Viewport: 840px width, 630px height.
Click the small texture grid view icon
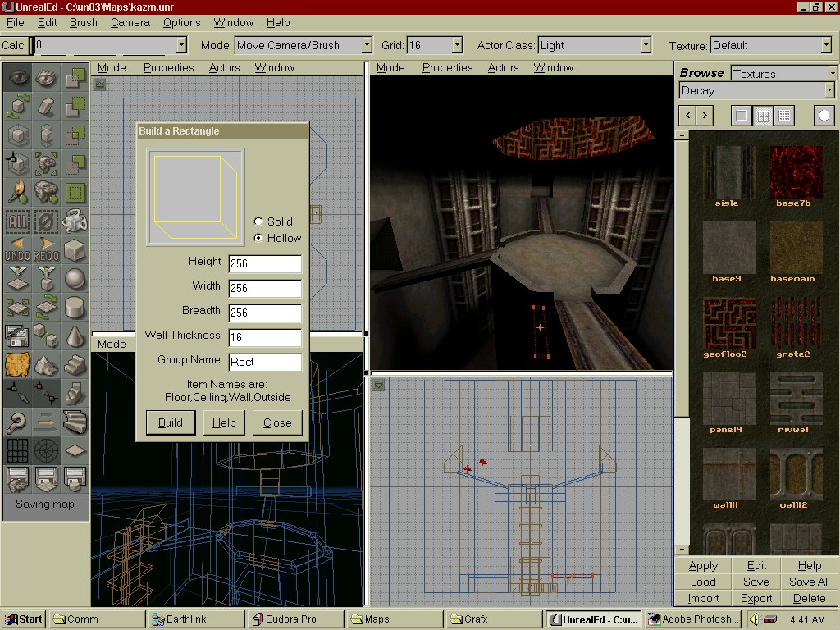[x=784, y=116]
